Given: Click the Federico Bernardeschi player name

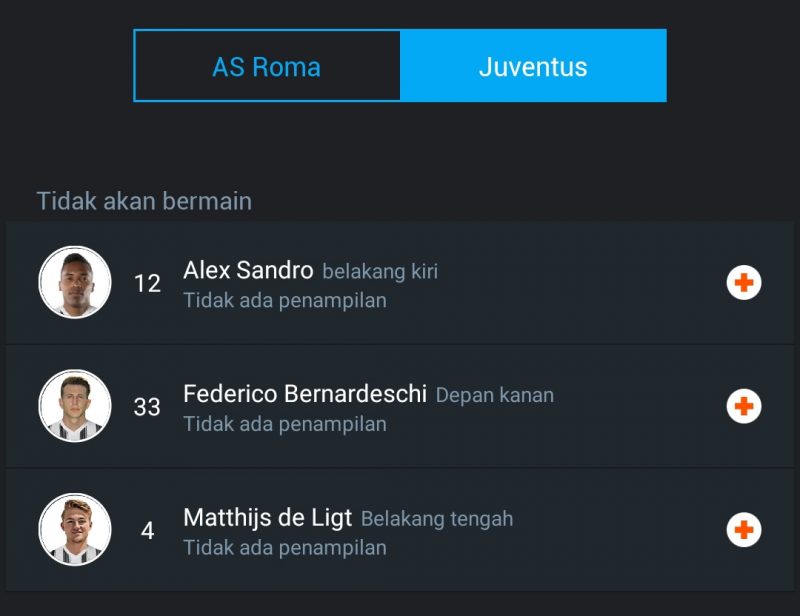Looking at the screenshot, I should (305, 394).
